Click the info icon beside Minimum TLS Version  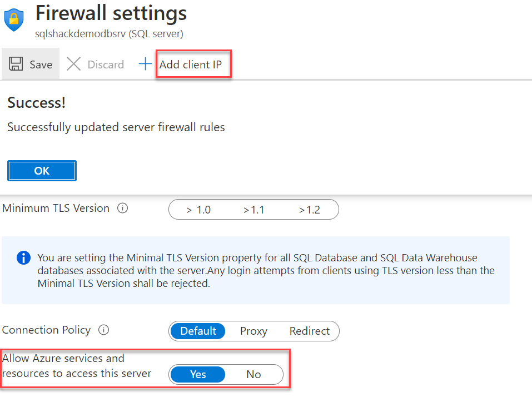pyautogui.click(x=122, y=208)
